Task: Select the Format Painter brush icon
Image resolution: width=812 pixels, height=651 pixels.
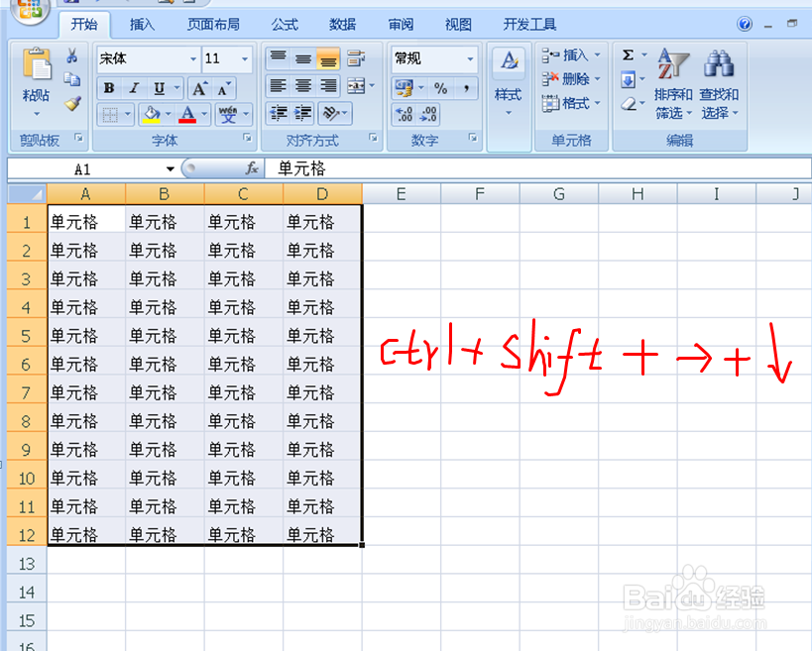Action: pyautogui.click(x=72, y=103)
